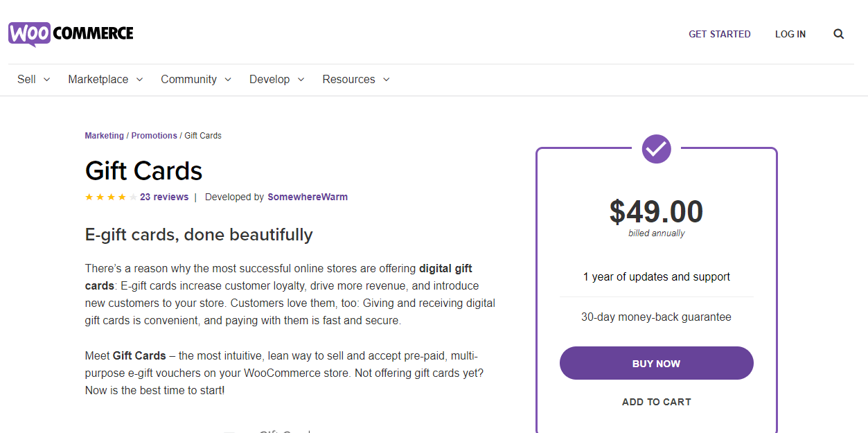Viewport: 868px width, 433px height.
Task: Click the 30-day money-back guarantee text
Action: [x=656, y=317]
